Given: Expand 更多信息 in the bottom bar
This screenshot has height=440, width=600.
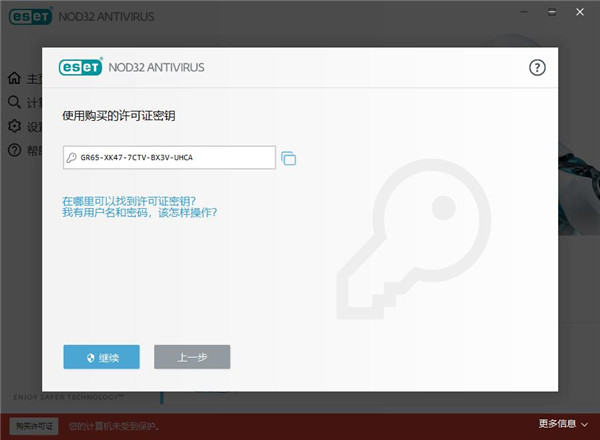Looking at the screenshot, I should click(x=563, y=424).
